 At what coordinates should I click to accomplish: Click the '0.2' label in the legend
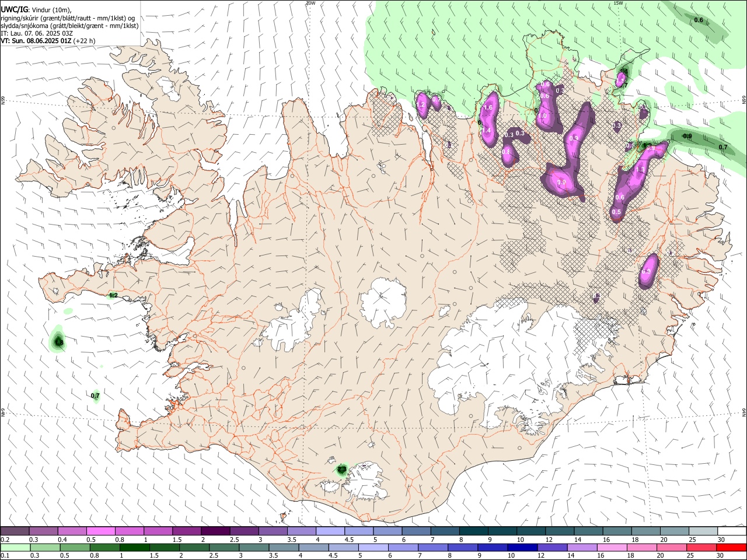point(5,540)
